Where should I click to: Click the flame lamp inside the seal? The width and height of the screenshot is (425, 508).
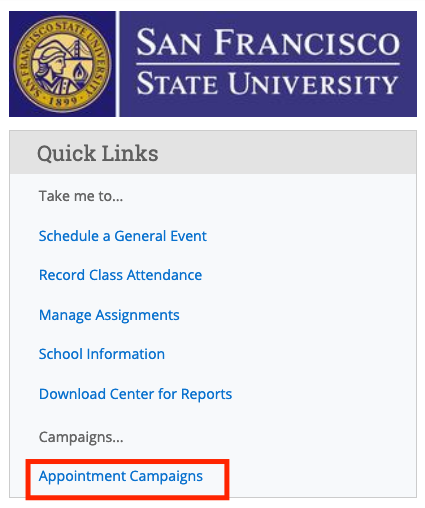[x=79, y=73]
